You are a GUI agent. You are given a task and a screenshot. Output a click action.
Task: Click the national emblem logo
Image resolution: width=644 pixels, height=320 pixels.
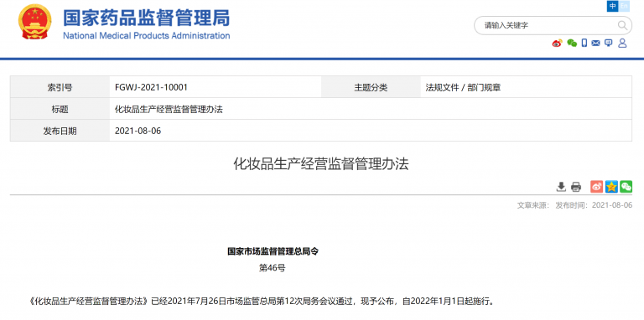point(35,22)
